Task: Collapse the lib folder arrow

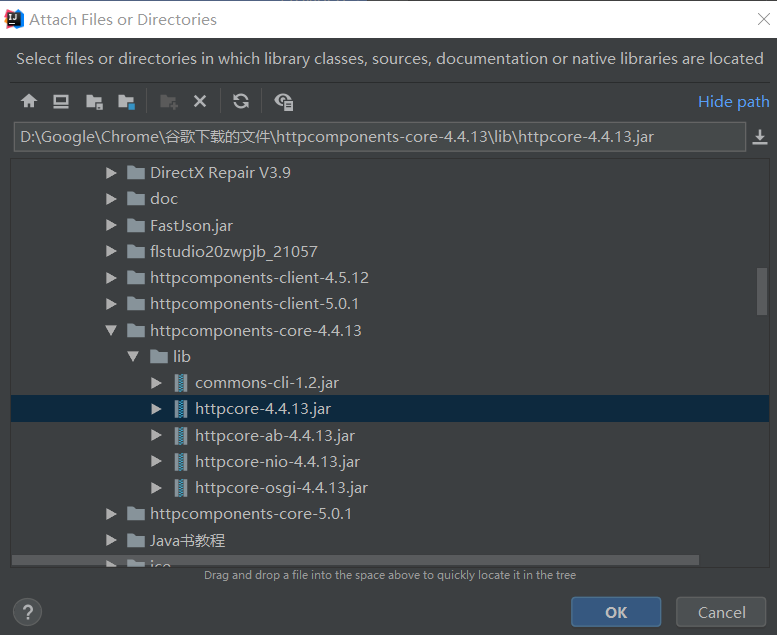Action: (133, 356)
